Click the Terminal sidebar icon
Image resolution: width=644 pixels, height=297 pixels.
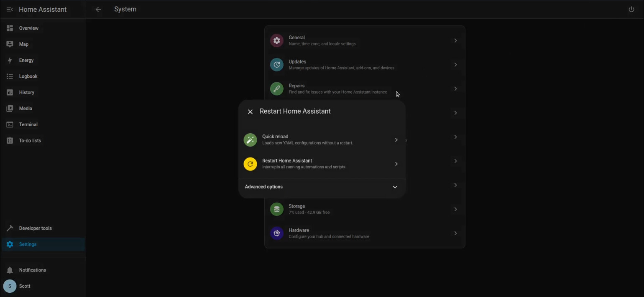click(10, 124)
